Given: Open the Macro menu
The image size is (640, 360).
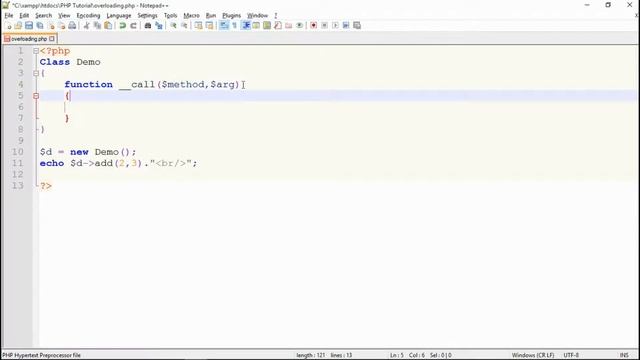Looking at the screenshot, I should (x=191, y=16).
